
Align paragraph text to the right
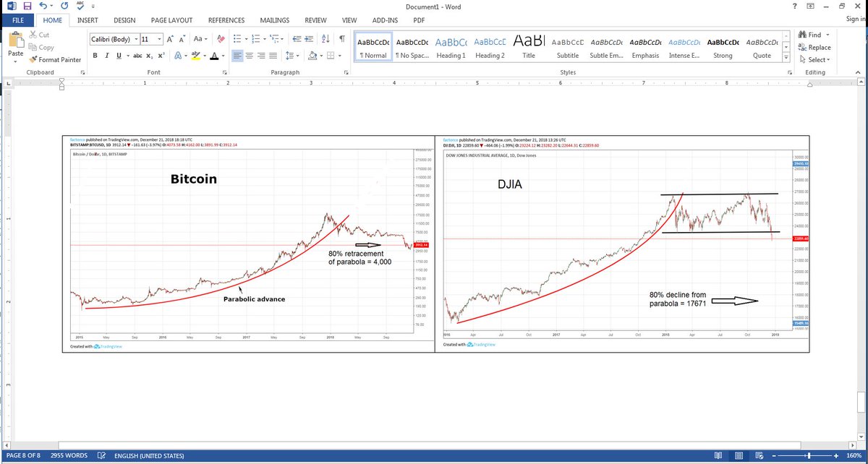coord(261,56)
